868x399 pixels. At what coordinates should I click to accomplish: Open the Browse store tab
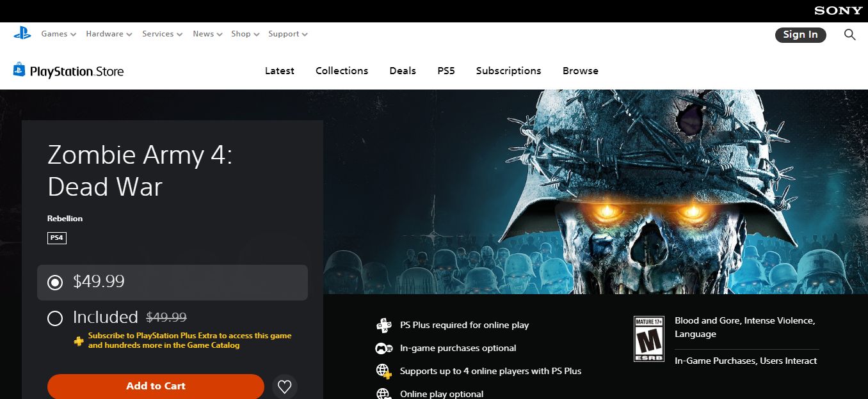581,71
